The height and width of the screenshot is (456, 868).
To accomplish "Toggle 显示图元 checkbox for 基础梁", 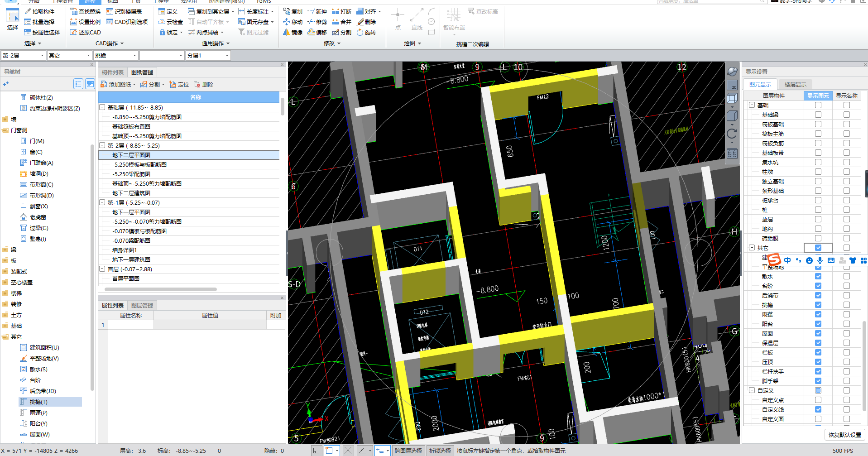I will click(818, 115).
